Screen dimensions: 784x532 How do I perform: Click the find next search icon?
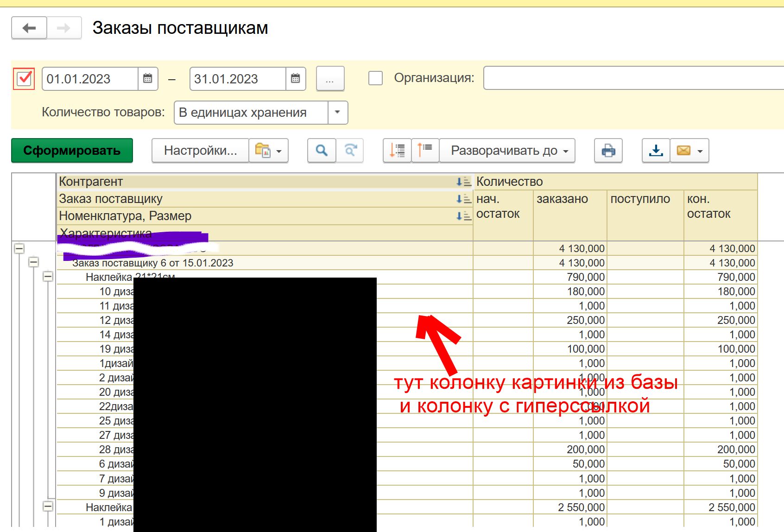click(x=350, y=151)
